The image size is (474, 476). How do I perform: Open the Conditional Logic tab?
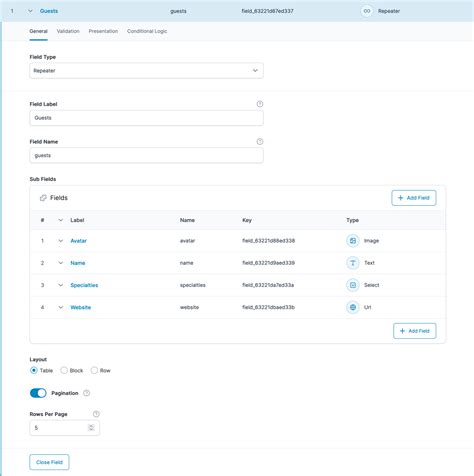click(147, 31)
